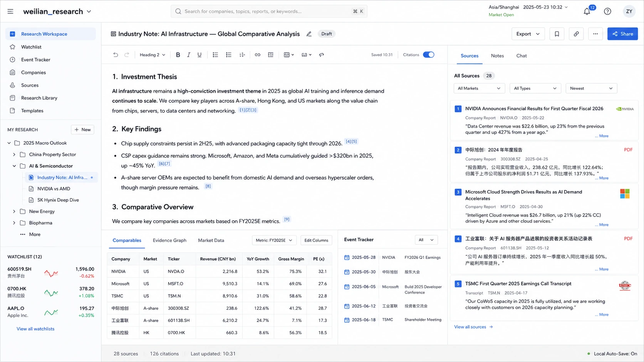This screenshot has width=644, height=362.
Task: Click the Share button
Action: tap(622, 34)
